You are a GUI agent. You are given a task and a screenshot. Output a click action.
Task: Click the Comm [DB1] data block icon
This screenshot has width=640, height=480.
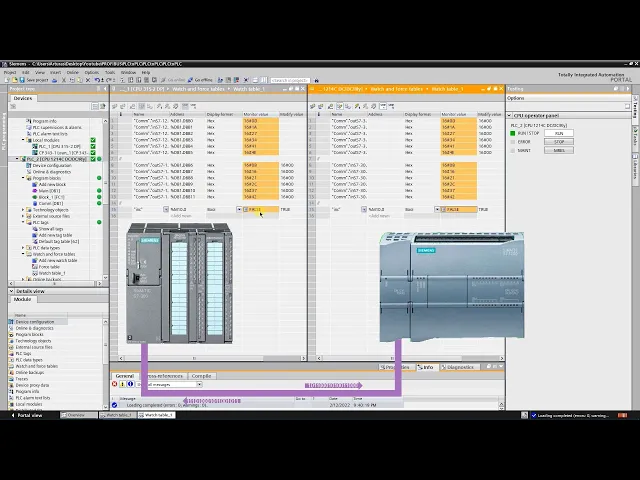(x=35, y=203)
